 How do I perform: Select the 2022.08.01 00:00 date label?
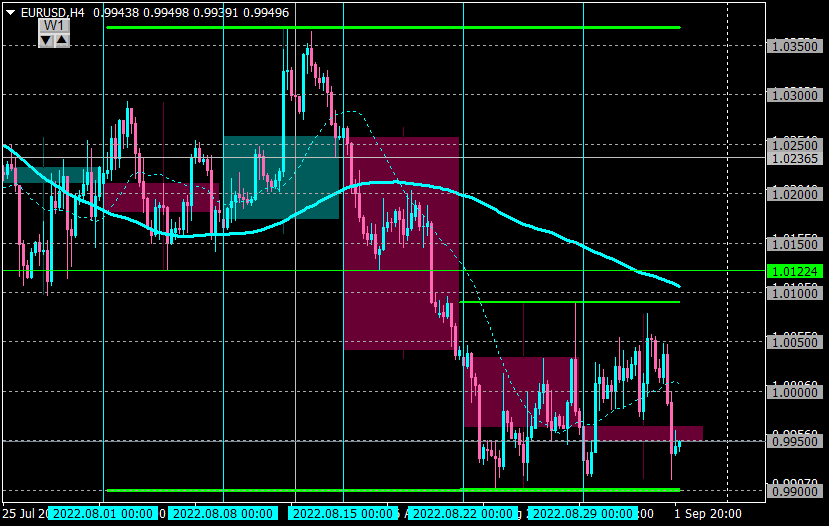[103, 513]
